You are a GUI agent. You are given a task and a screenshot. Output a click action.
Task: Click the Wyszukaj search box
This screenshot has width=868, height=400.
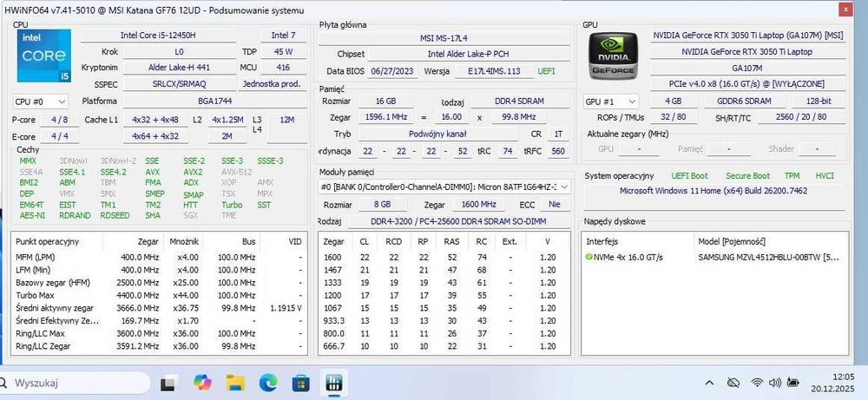75,383
